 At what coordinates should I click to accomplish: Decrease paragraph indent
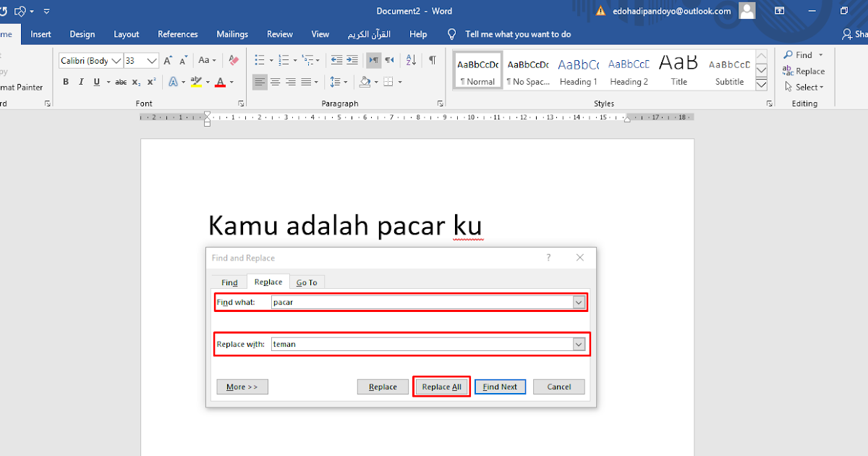pos(336,60)
